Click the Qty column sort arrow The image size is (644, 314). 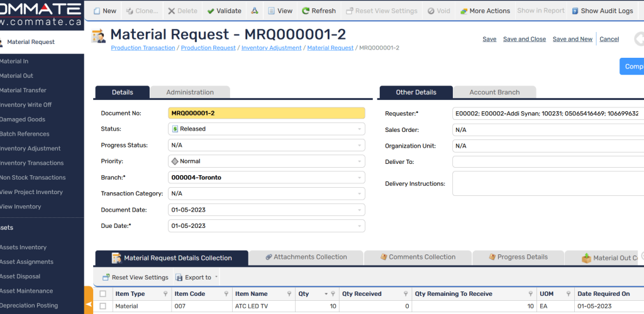[x=326, y=294]
